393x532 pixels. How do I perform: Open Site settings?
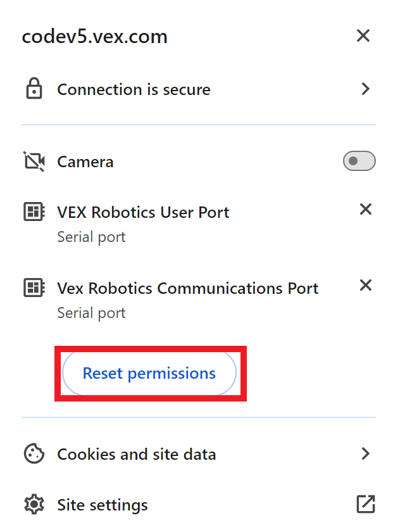tap(102, 505)
